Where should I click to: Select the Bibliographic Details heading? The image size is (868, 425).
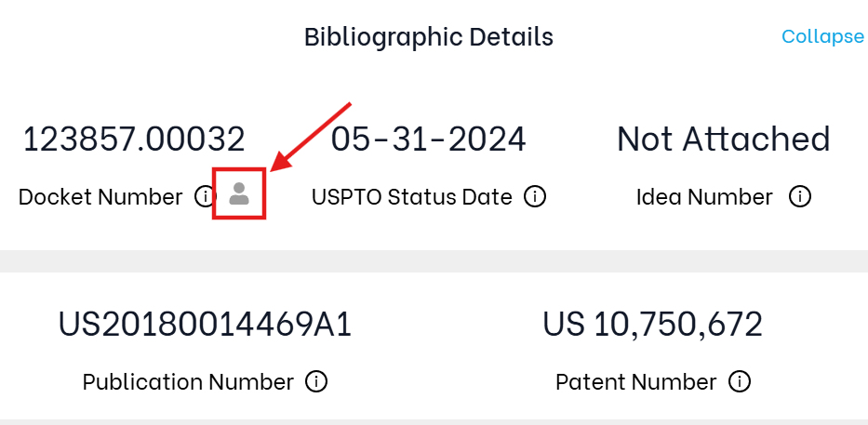click(429, 37)
